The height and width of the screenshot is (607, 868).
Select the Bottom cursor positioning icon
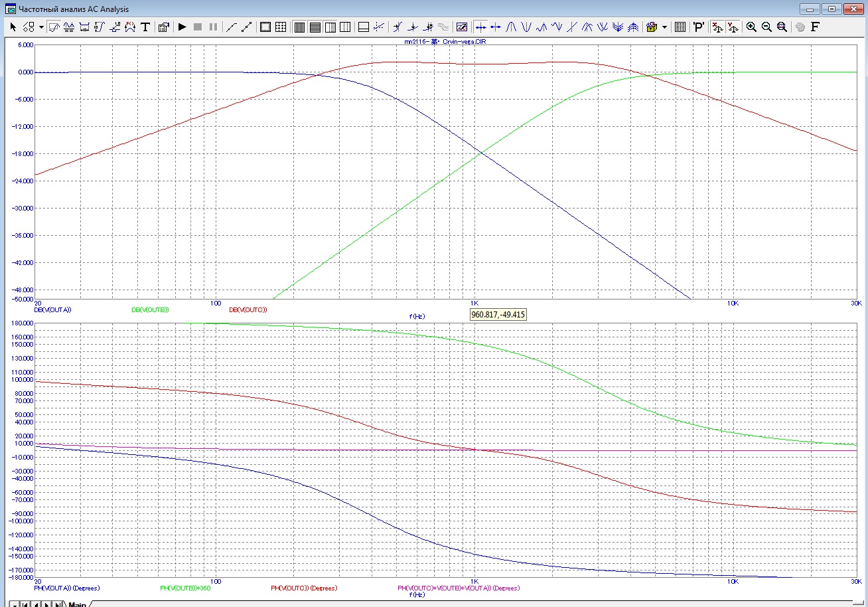tap(603, 27)
